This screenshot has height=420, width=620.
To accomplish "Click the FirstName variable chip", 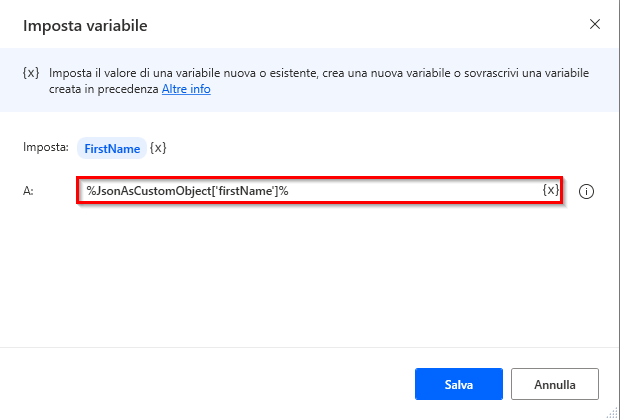I will (112, 148).
